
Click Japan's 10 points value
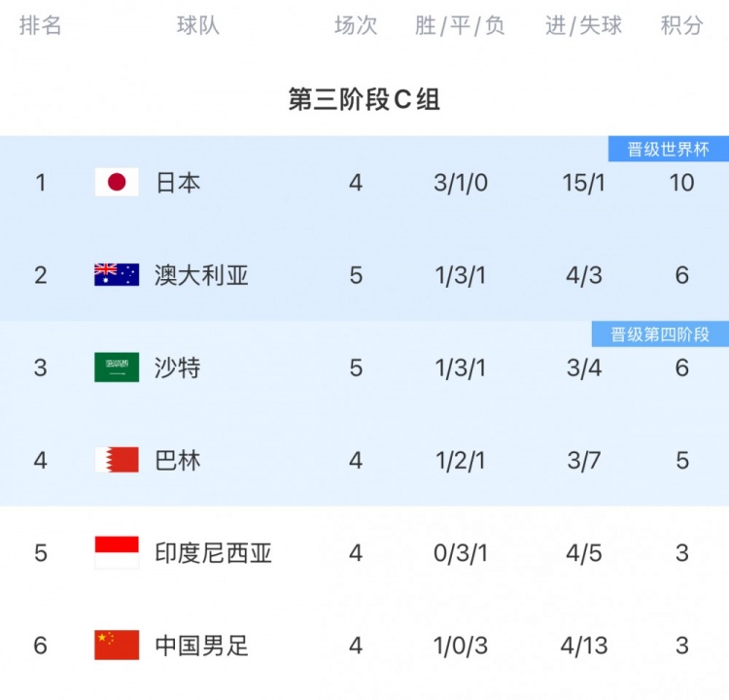(x=681, y=182)
